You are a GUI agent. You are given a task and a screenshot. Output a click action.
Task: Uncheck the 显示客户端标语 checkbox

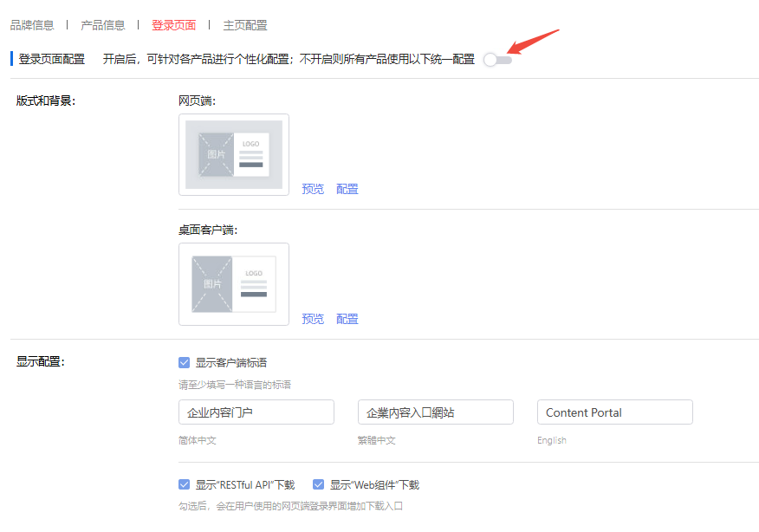[184, 362]
